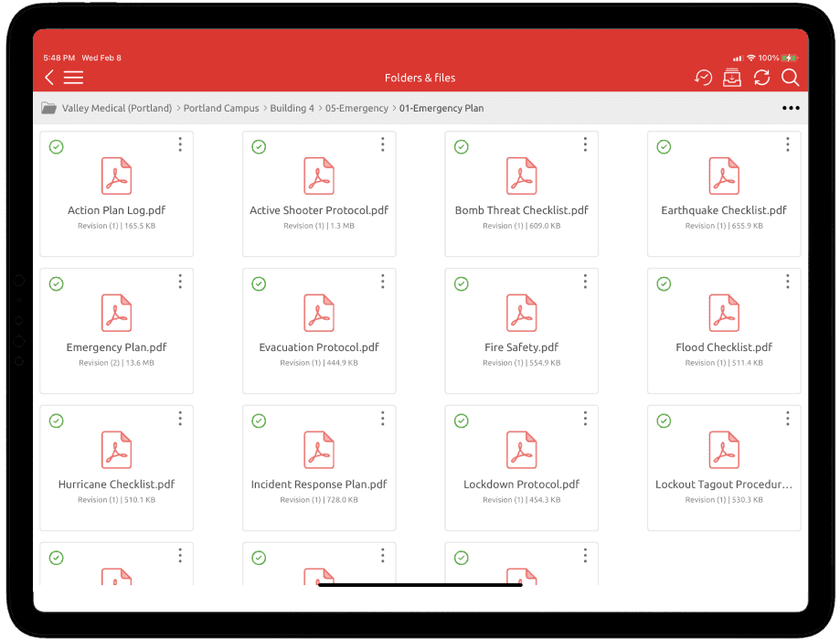Open Incident Response Plan.pdf file

[319, 450]
